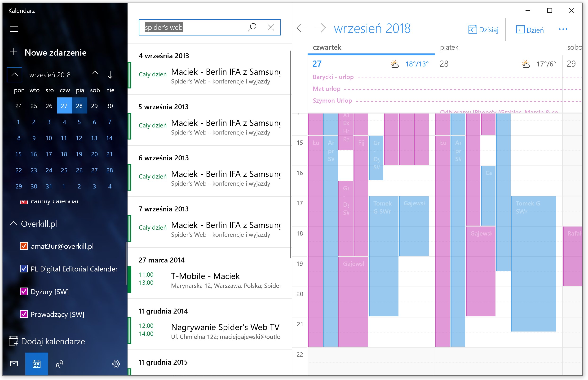Select the piątek day column header
588x380 pixels.
449,47
